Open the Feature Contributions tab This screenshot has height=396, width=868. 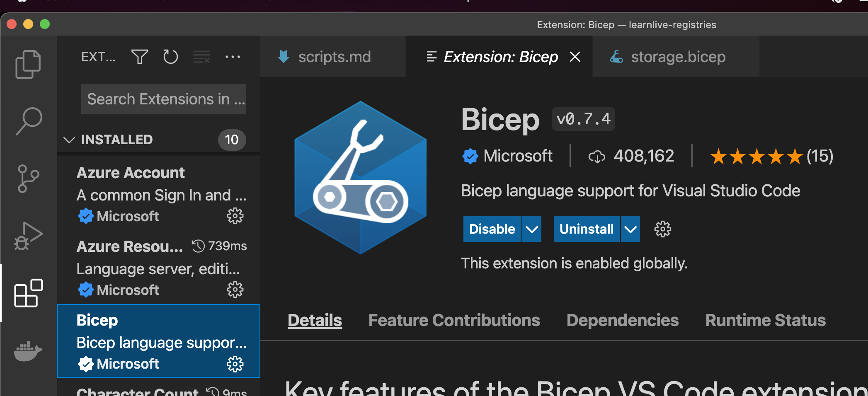point(454,320)
